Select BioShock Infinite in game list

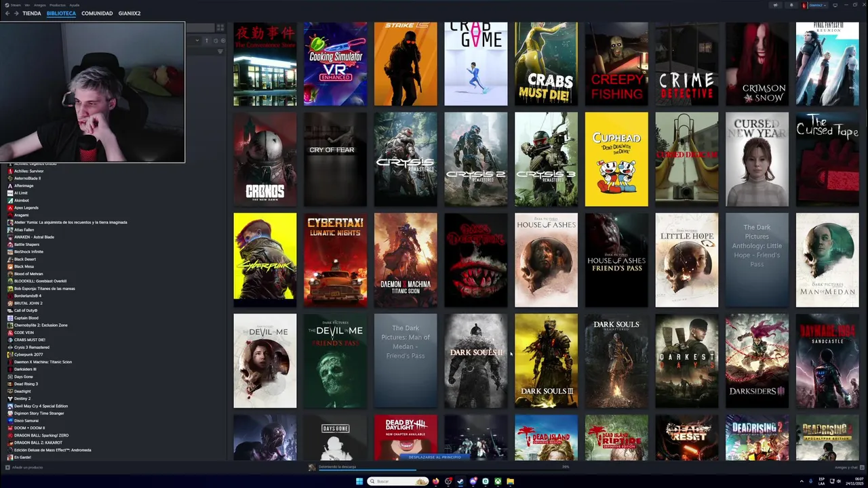click(x=28, y=252)
